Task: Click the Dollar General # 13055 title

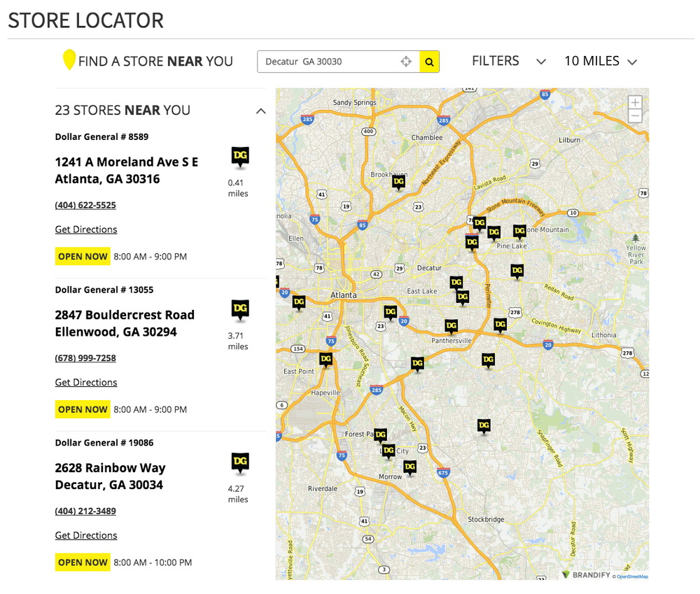Action: (x=104, y=290)
